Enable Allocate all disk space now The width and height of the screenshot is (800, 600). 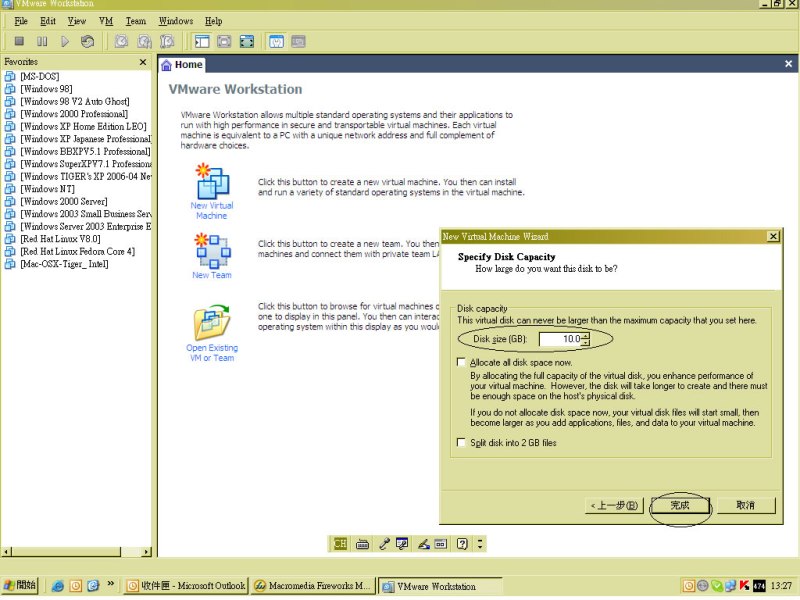pyautogui.click(x=461, y=362)
